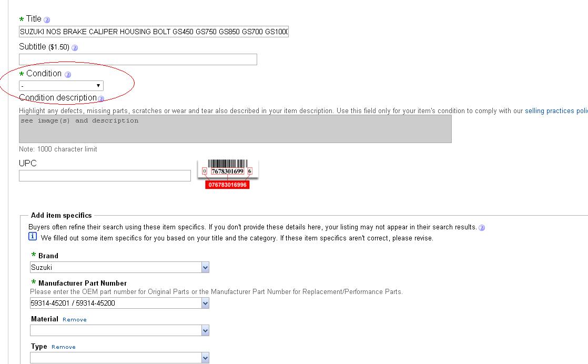Click in the Material text field

coord(116,331)
